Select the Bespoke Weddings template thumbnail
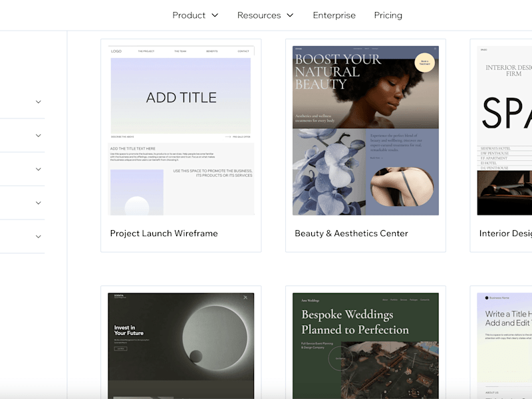 pyautogui.click(x=365, y=346)
